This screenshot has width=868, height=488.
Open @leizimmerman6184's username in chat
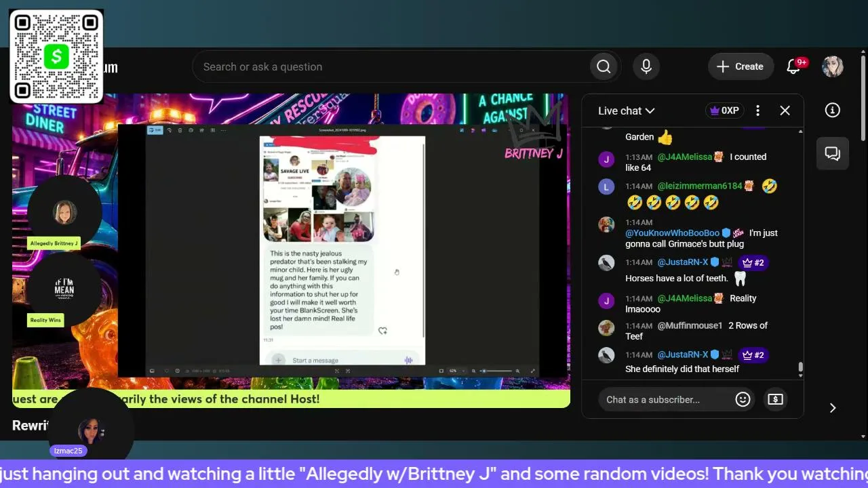[700, 186]
